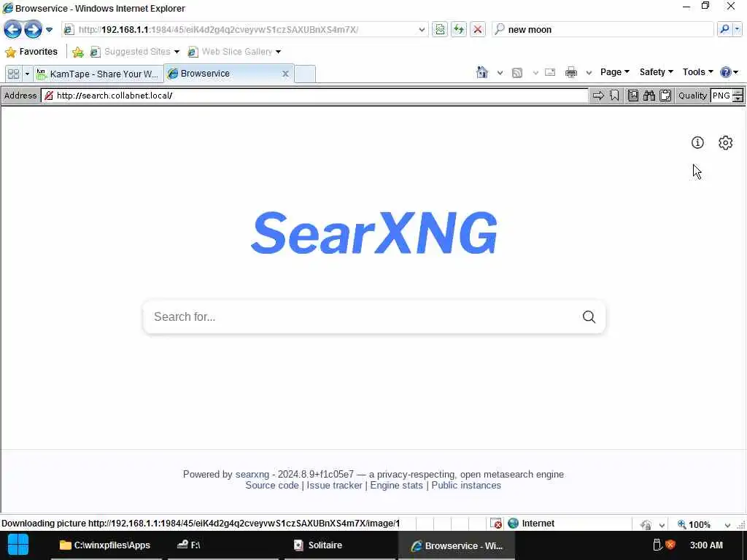Open the Public instances link
This screenshot has width=747, height=560.
click(466, 485)
